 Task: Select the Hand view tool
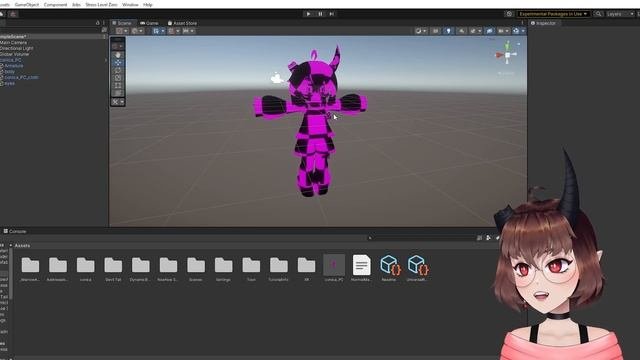118,55
